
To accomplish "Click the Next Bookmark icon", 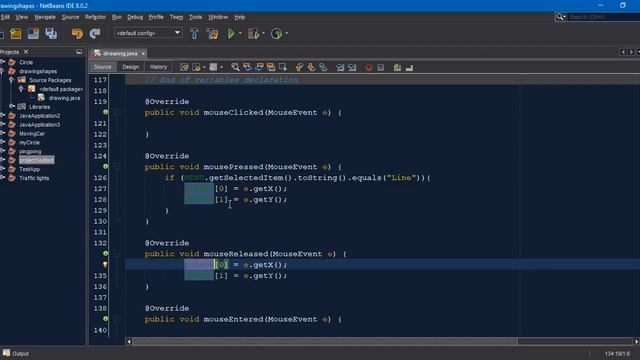I will point(311,67).
